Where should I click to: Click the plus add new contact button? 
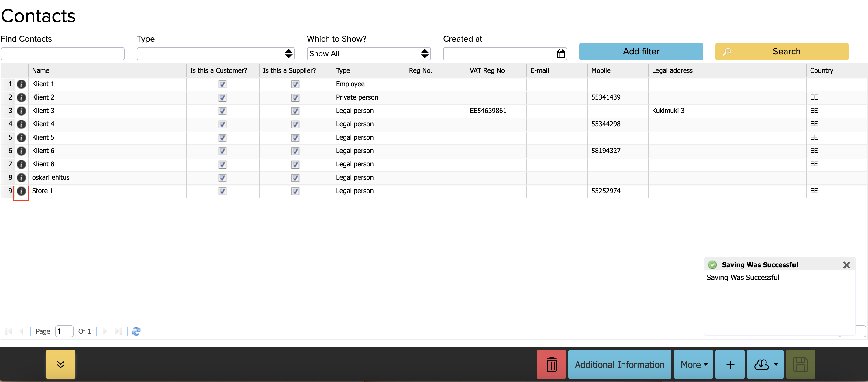(x=729, y=364)
